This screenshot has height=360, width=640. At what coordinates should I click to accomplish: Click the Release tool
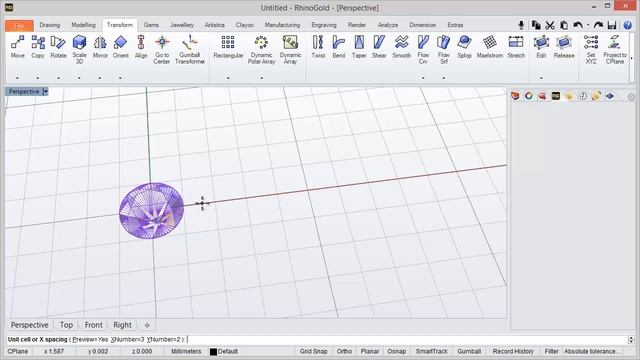[564, 47]
